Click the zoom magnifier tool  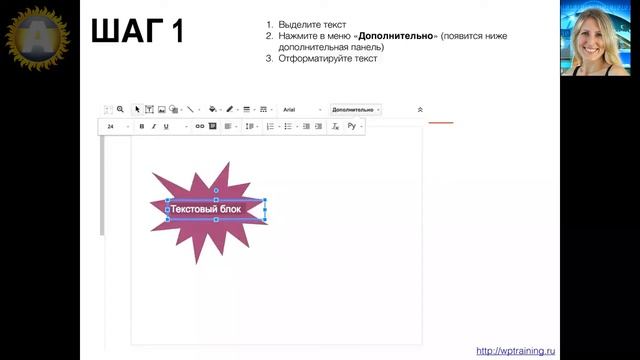pyautogui.click(x=120, y=109)
